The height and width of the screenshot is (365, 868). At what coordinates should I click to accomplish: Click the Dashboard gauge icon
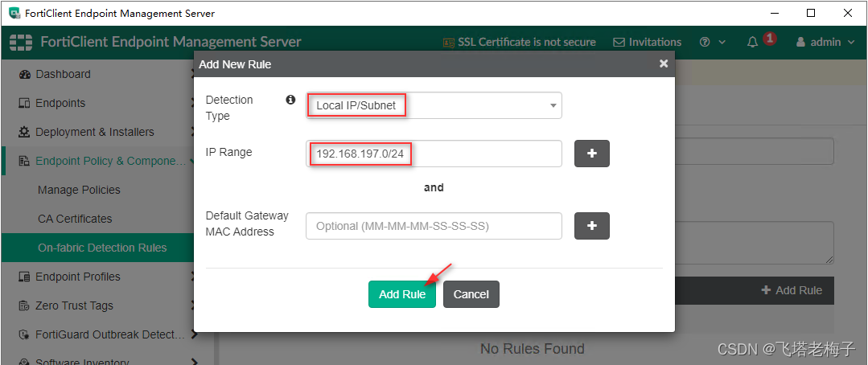[x=24, y=75]
